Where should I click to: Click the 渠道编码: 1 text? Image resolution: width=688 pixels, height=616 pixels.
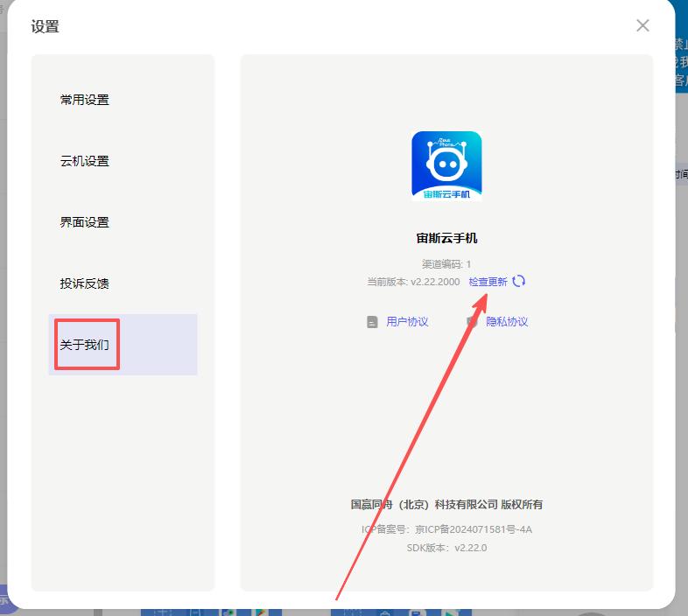tap(446, 264)
